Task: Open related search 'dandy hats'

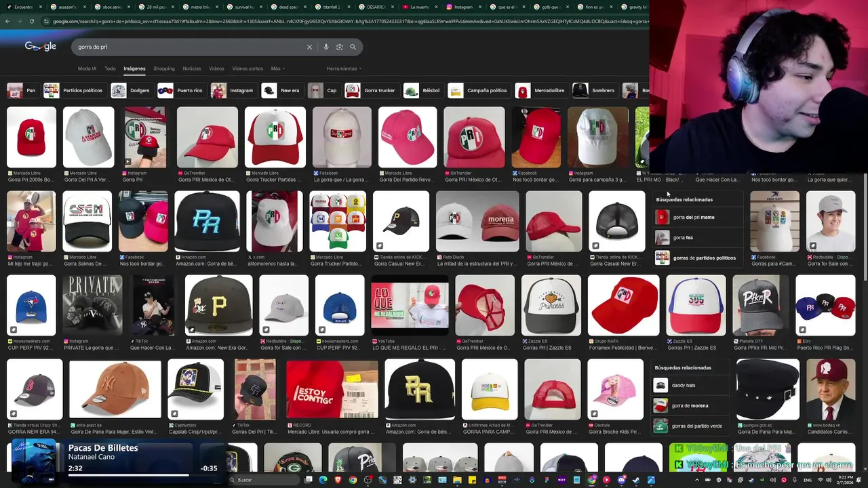Action: pos(690,386)
